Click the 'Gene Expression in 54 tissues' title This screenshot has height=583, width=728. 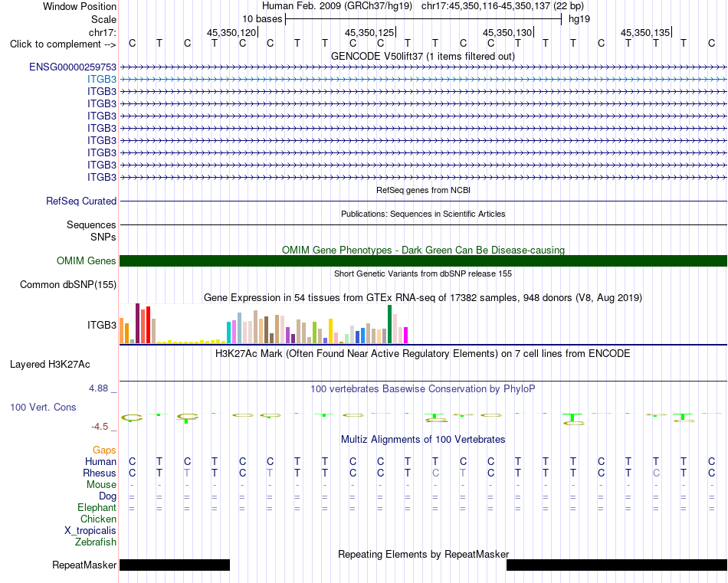pos(423,297)
